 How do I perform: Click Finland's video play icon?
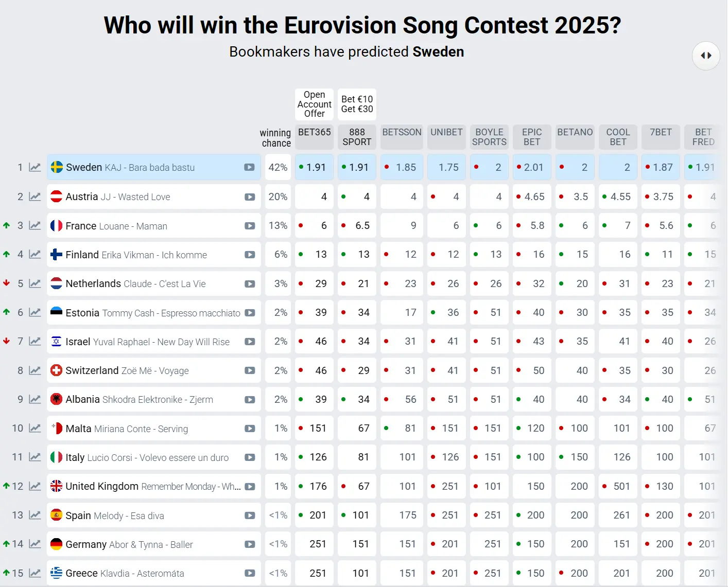250,255
